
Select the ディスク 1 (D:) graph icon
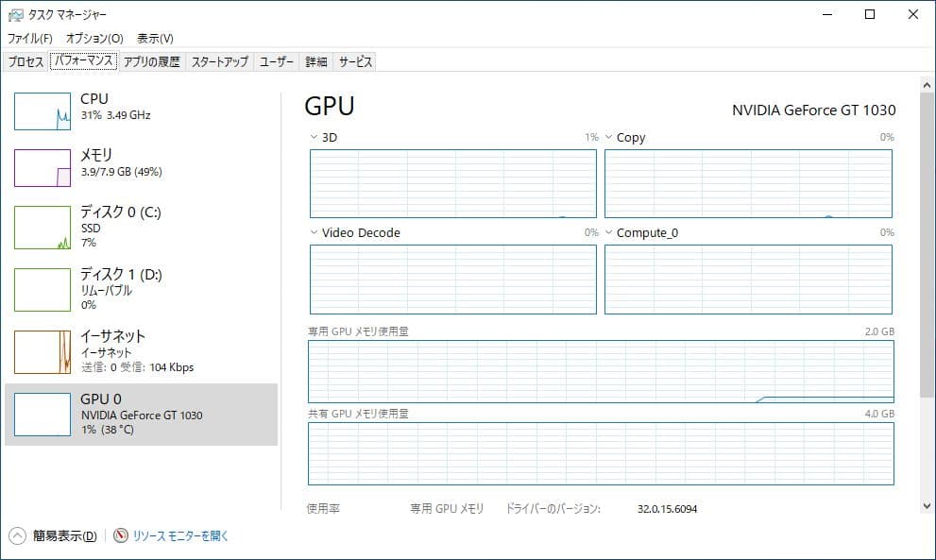[x=42, y=289]
